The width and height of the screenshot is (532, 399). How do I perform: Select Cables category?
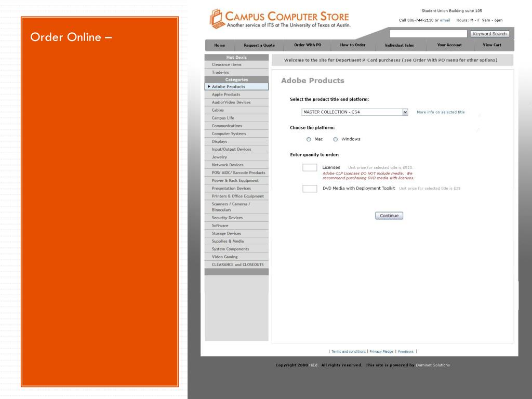(236, 110)
